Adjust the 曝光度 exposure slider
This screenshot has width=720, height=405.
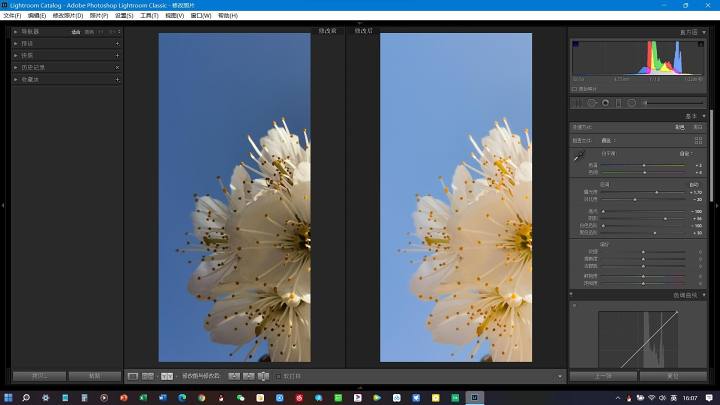(657, 192)
